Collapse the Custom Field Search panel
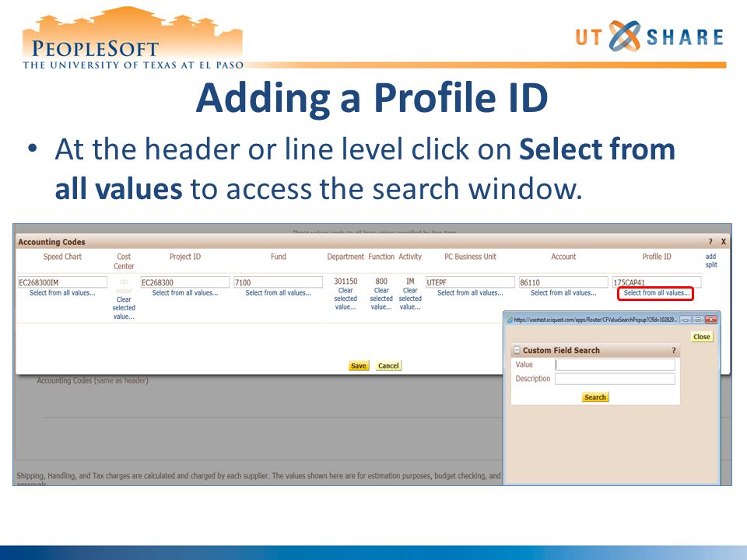Screen dimensions: 747x560 click(x=517, y=351)
